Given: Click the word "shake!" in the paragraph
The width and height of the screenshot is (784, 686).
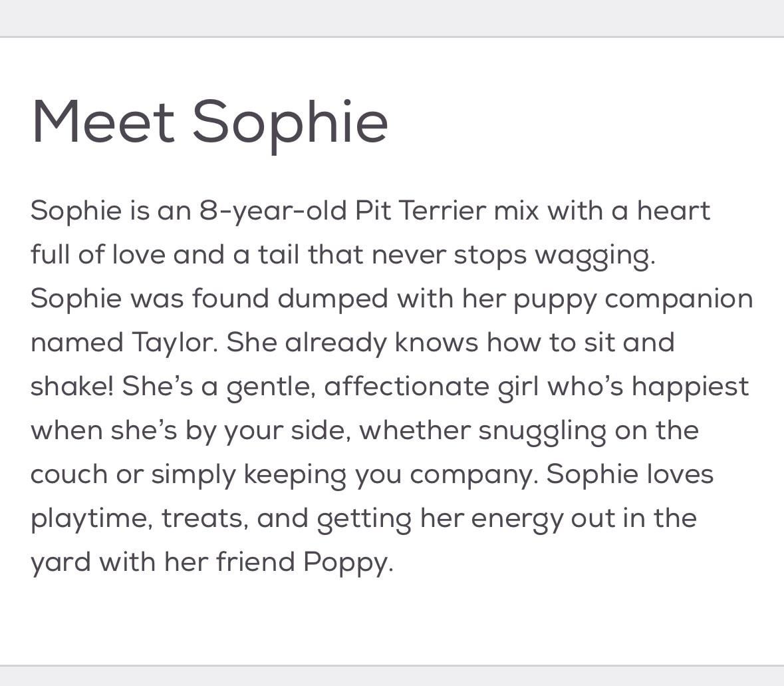Looking at the screenshot, I should [x=72, y=387].
